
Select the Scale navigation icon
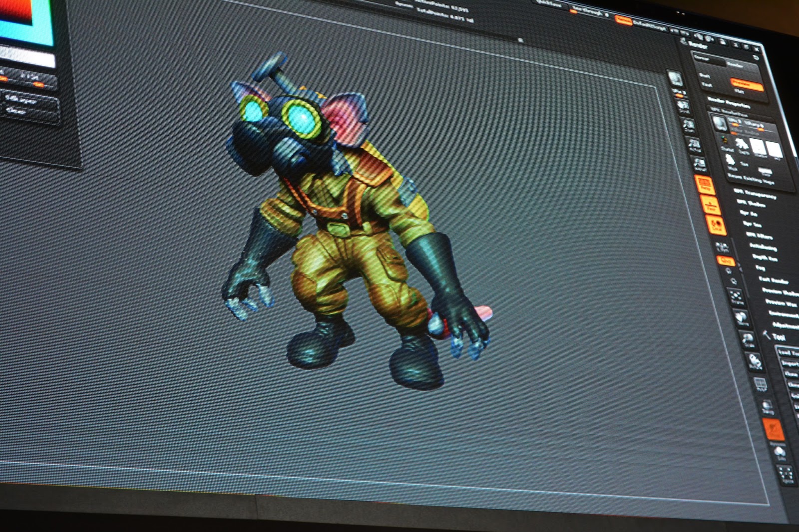(x=748, y=340)
